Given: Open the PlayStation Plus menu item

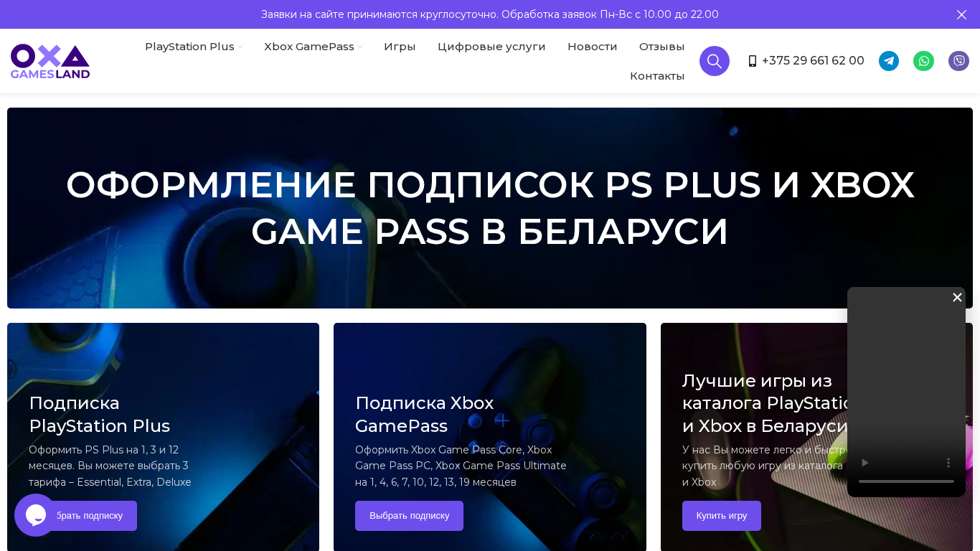Looking at the screenshot, I should [189, 47].
